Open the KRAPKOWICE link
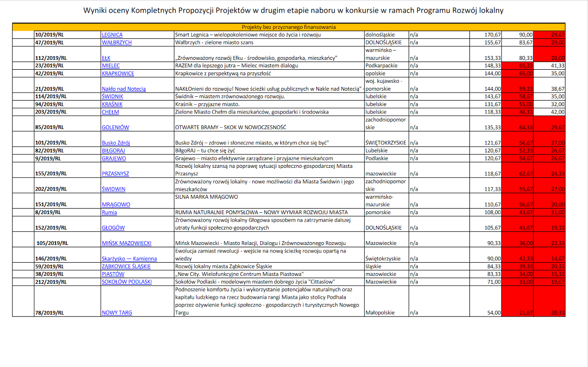The width and height of the screenshot is (588, 367). (118, 73)
